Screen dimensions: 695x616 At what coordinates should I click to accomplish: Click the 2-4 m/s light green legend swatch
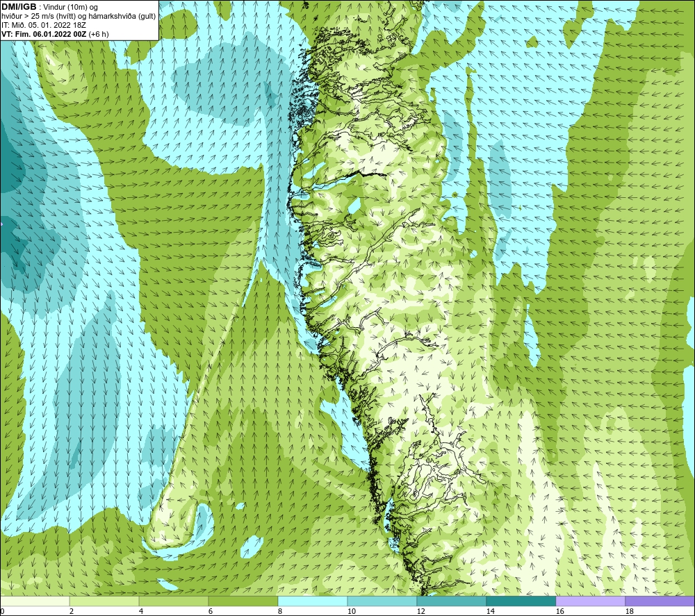click(104, 601)
